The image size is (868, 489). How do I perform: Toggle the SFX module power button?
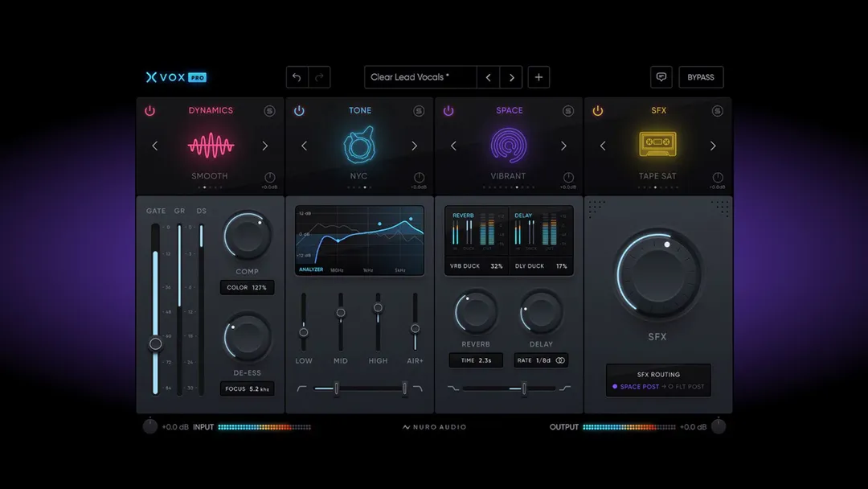tap(598, 110)
